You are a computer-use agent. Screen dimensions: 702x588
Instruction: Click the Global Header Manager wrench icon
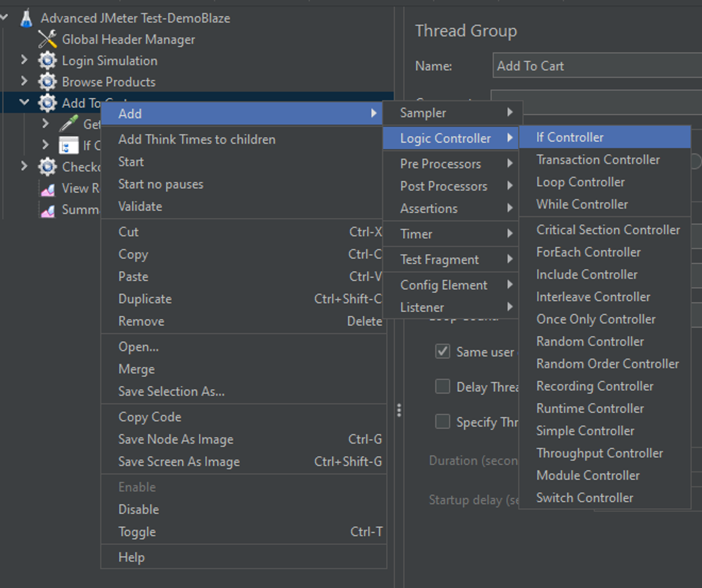pyautogui.click(x=48, y=39)
